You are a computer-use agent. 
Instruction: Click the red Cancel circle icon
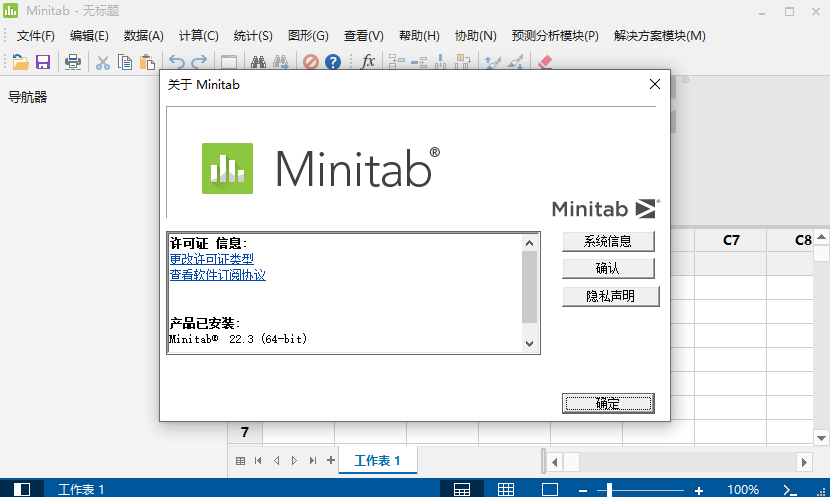pos(311,62)
